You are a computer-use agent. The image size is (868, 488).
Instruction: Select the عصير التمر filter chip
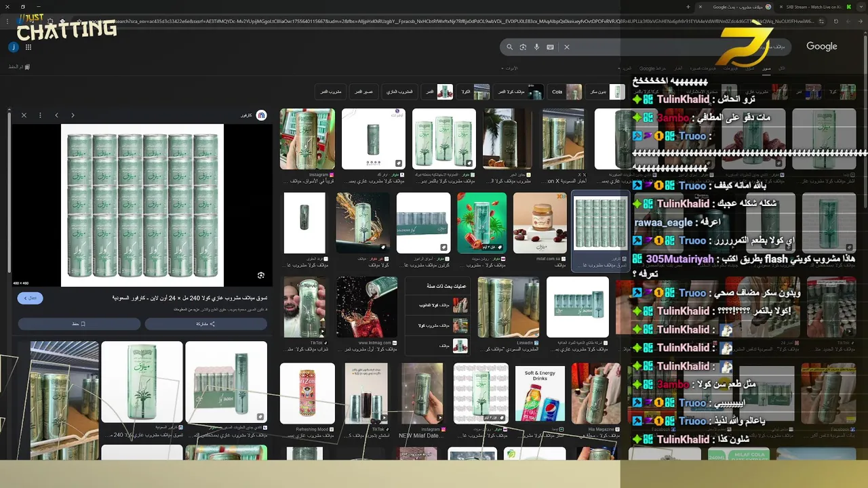click(364, 91)
